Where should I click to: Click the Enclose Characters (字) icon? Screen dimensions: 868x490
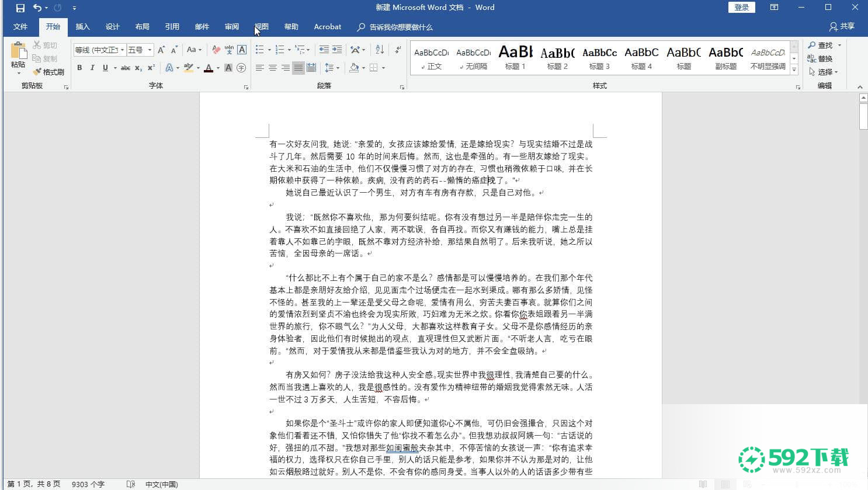pyautogui.click(x=241, y=68)
